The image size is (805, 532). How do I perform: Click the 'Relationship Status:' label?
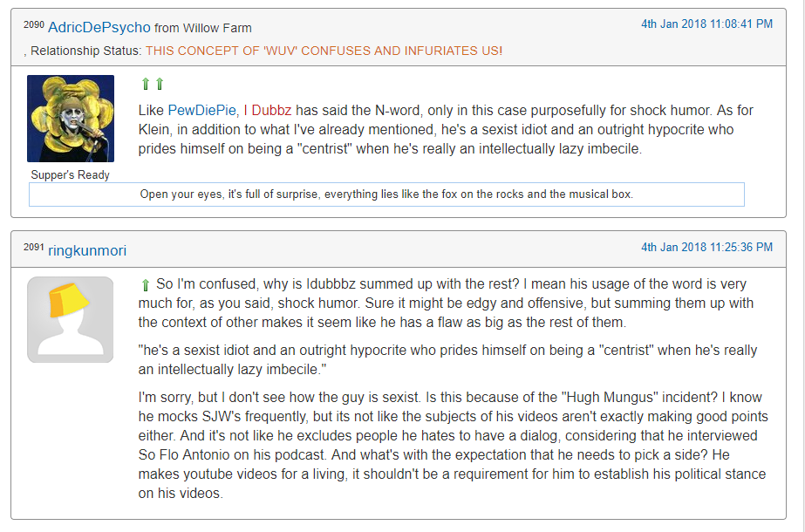85,51
